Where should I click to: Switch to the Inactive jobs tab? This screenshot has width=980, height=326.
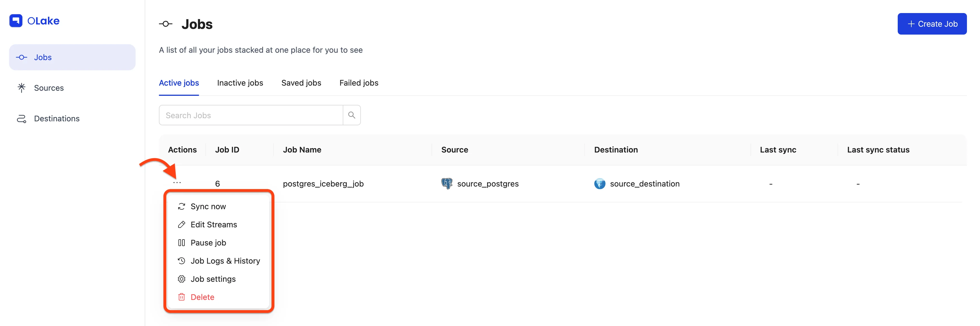click(x=240, y=83)
